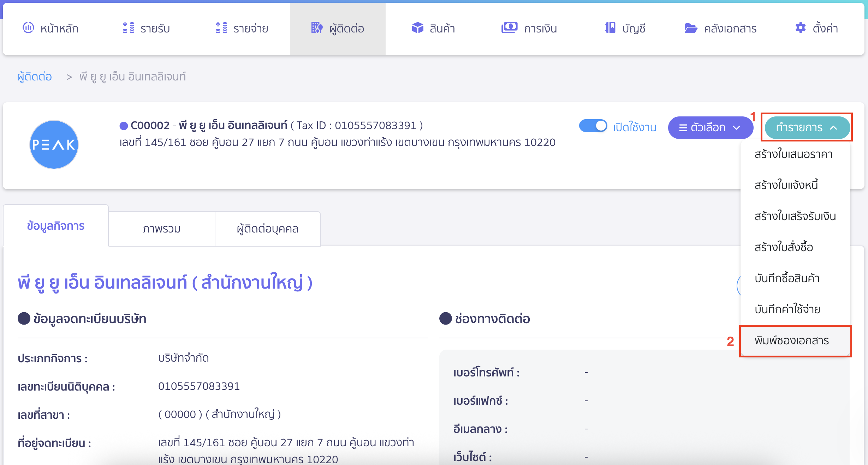
Task: Click the อีเมลกลาง field label
Action: [480, 429]
